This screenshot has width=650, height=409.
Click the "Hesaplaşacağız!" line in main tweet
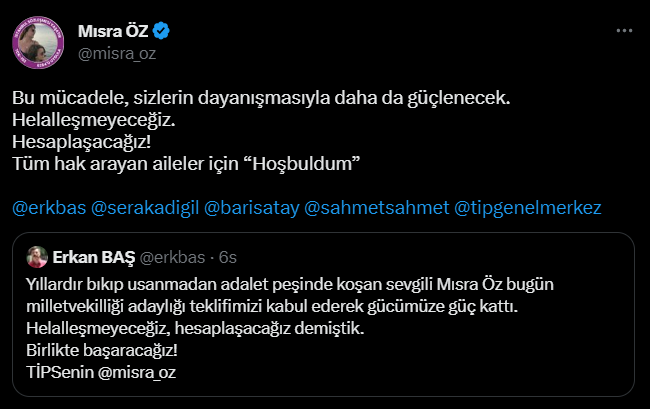pyautogui.click(x=75, y=140)
